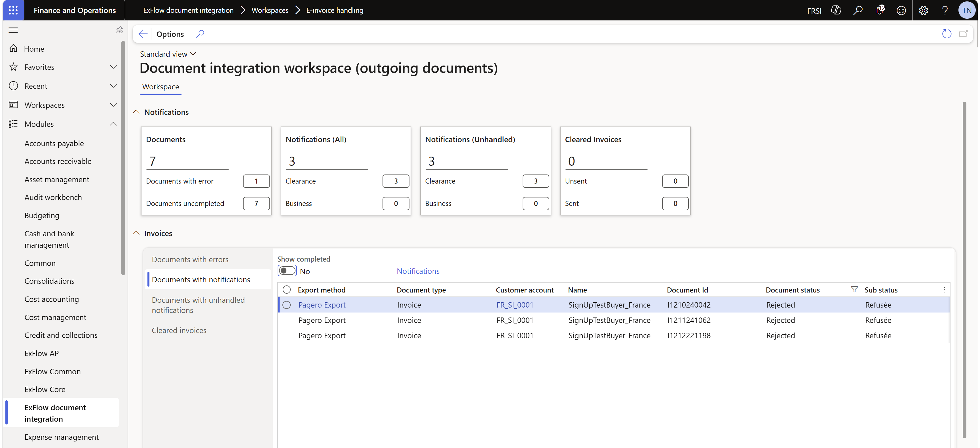
Task: Collapse the Notifications section
Action: click(x=136, y=112)
